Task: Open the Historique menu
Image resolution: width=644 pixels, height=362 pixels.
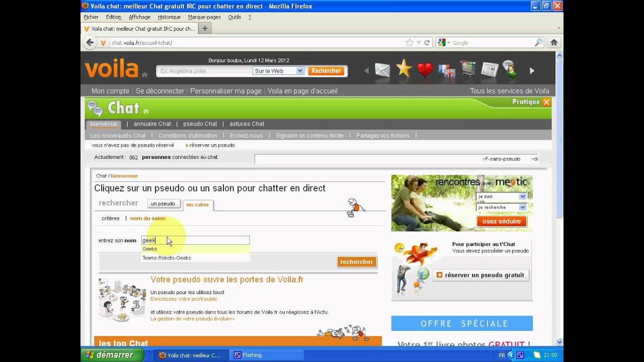Action: click(x=169, y=17)
